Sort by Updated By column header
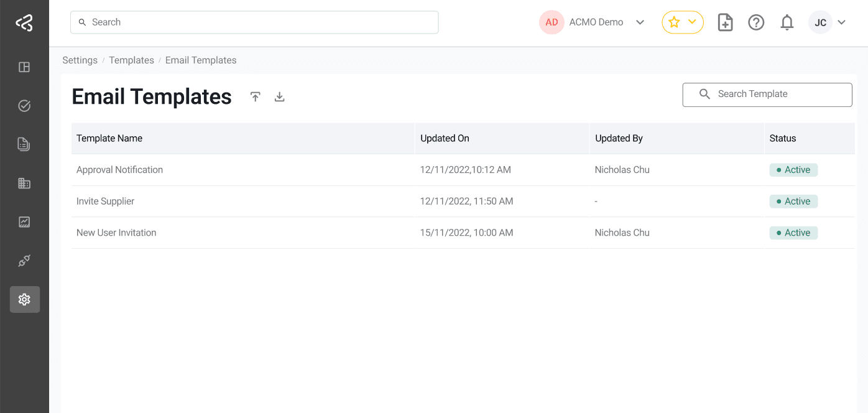 tap(619, 138)
